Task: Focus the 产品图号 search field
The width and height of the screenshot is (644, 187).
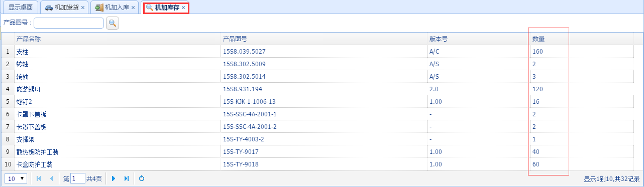Action: click(x=69, y=23)
